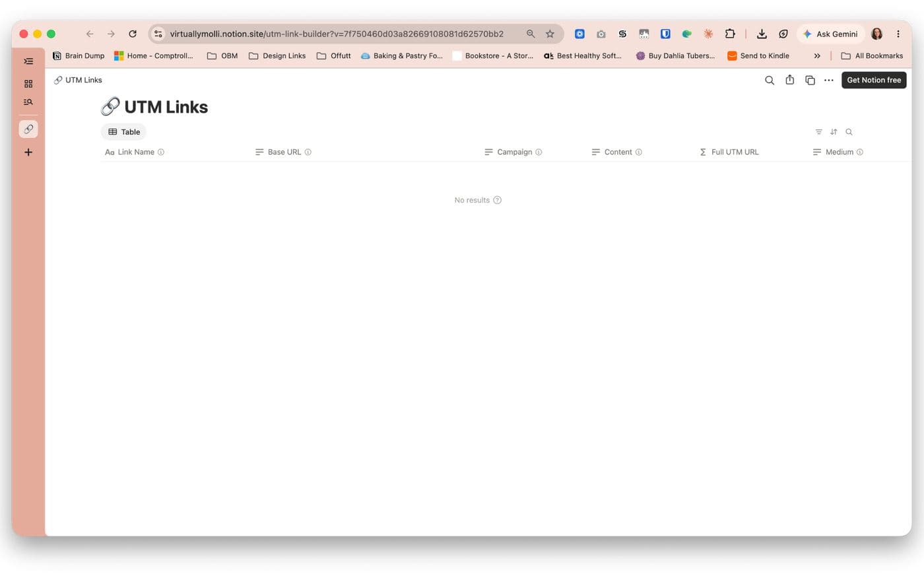The width and height of the screenshot is (924, 578).
Task: Open the Brain Dump bookmark
Action: (79, 56)
